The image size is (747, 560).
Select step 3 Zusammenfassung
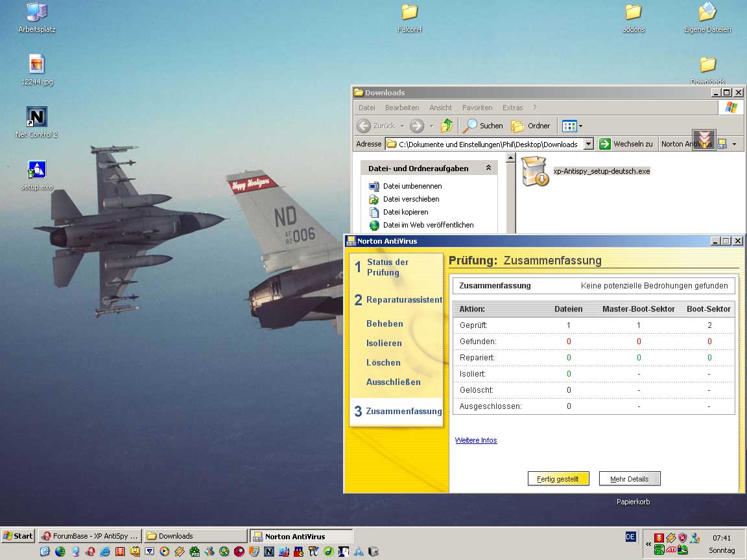pyautogui.click(x=397, y=411)
